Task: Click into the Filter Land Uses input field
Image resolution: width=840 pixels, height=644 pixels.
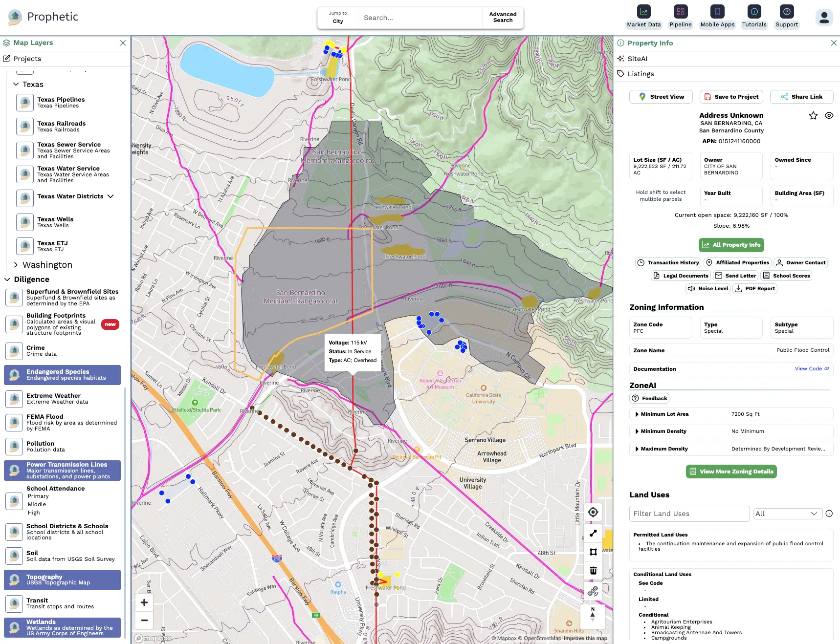Action: coord(689,514)
